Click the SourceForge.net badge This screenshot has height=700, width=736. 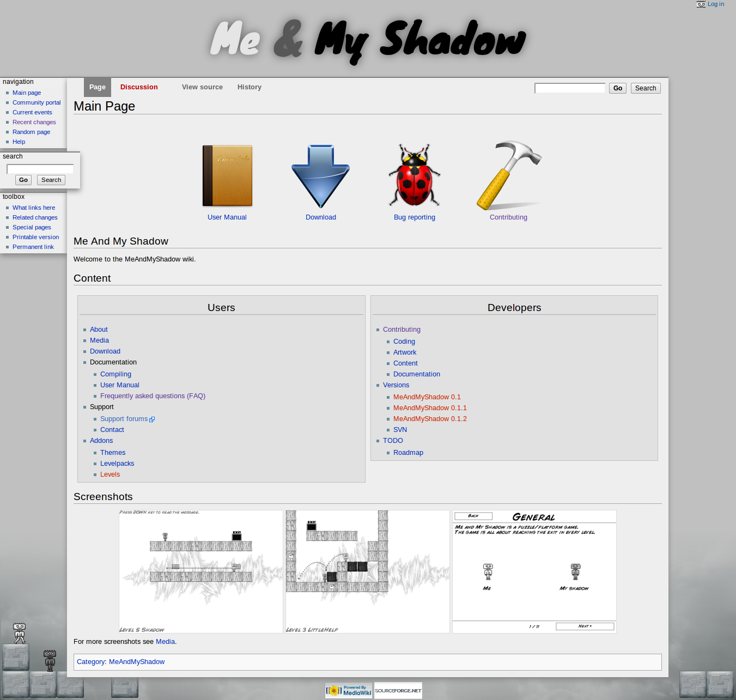pos(398,691)
